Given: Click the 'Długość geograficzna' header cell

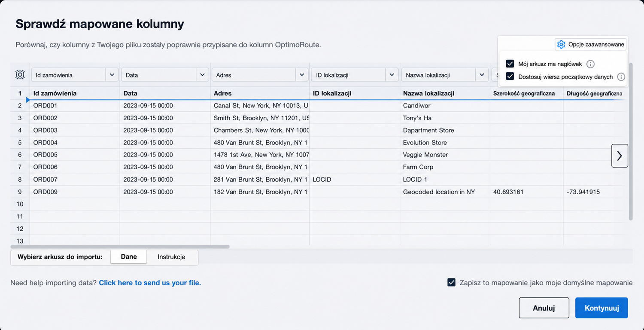Looking at the screenshot, I should tap(595, 93).
